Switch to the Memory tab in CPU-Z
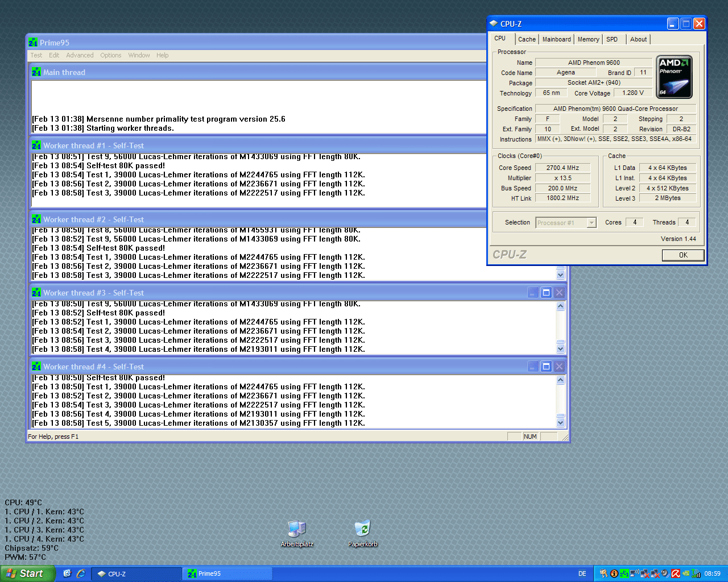The height and width of the screenshot is (582, 728). [x=588, y=39]
